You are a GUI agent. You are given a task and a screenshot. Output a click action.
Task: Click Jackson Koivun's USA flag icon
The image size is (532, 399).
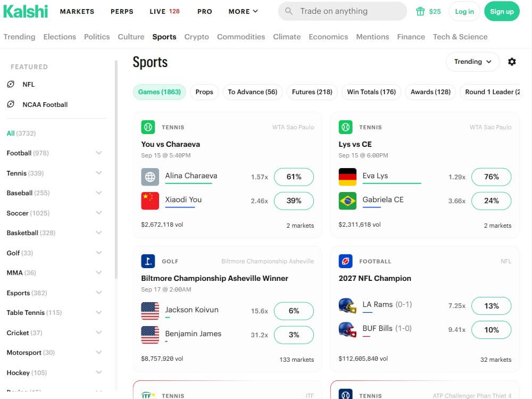pyautogui.click(x=150, y=311)
